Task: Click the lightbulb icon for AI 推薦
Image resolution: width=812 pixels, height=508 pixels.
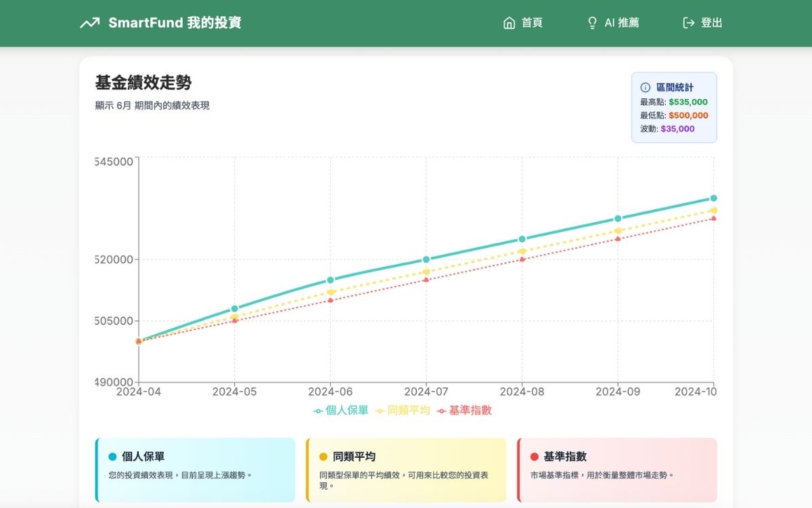Action: [x=591, y=22]
